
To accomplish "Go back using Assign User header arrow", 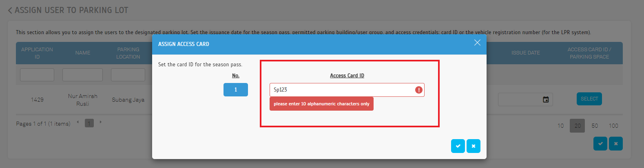I will pyautogui.click(x=10, y=10).
